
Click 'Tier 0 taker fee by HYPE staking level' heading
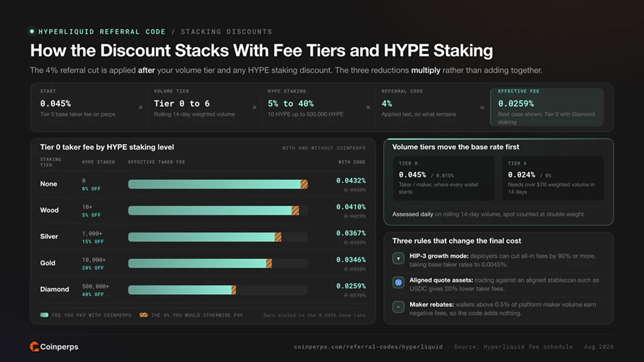(107, 147)
